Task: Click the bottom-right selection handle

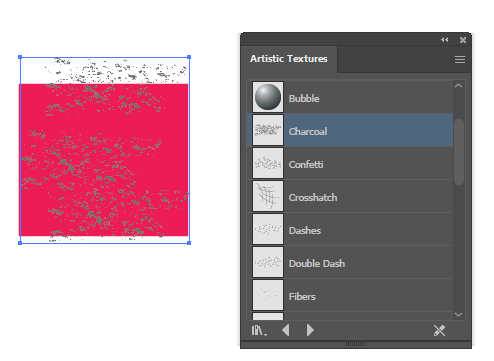Action: [x=189, y=243]
